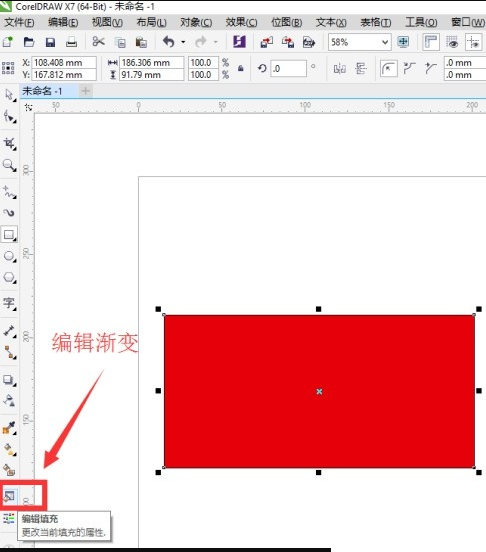Image resolution: width=486 pixels, height=552 pixels.
Task: Toggle the lock ratio padlock
Action: [241, 68]
